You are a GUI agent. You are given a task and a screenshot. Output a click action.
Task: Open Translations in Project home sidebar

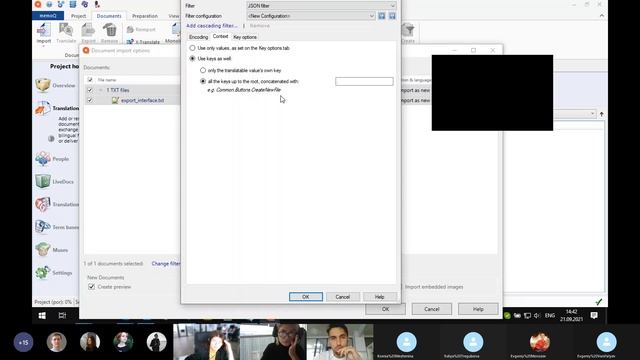point(57,108)
